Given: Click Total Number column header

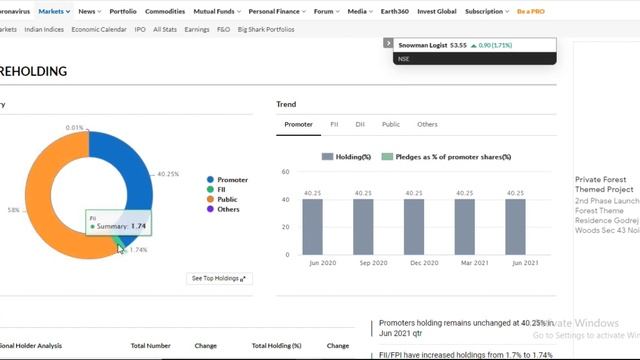Looking at the screenshot, I should pos(151,346).
